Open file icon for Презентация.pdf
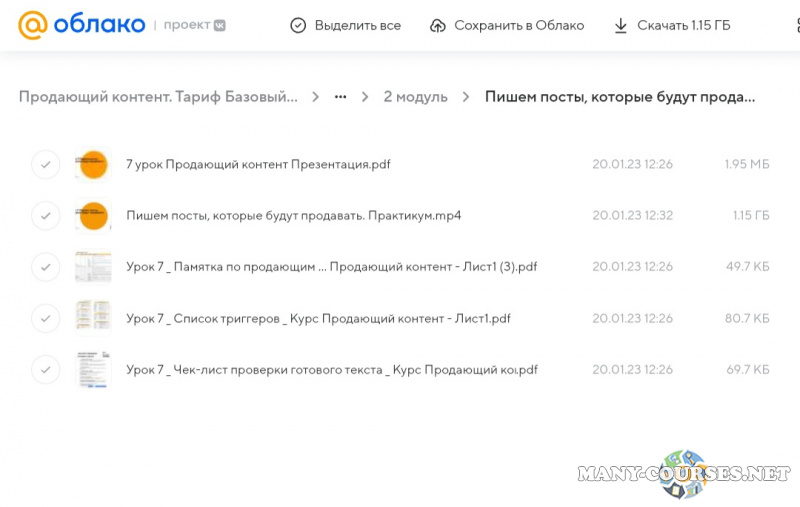The image size is (800, 507). point(93,164)
